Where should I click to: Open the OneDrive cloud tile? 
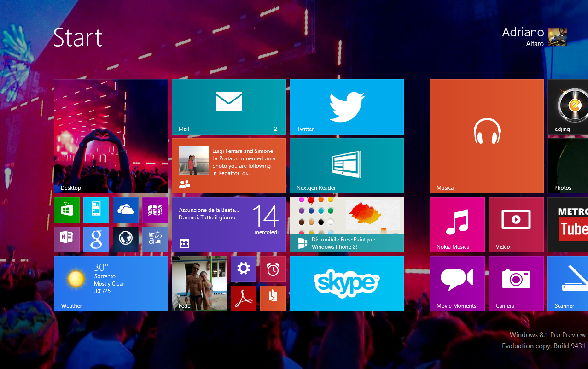point(126,210)
